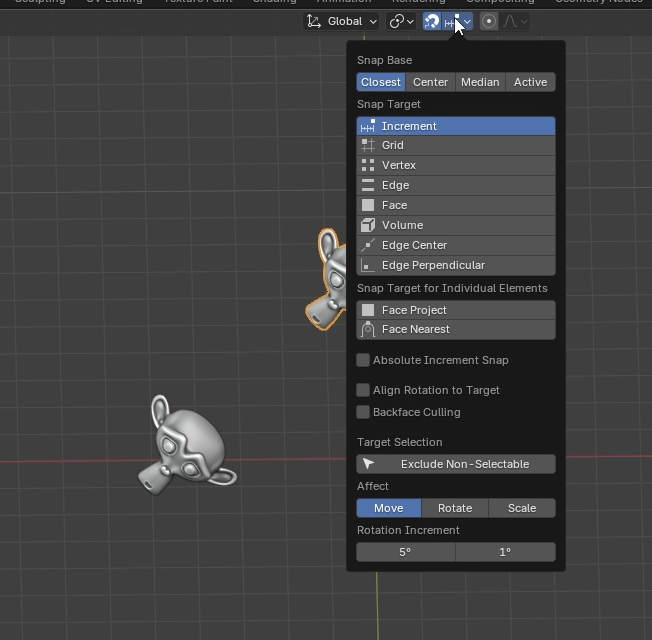This screenshot has width=652, height=640.
Task: Pick Volume snap target
Action: point(456,225)
